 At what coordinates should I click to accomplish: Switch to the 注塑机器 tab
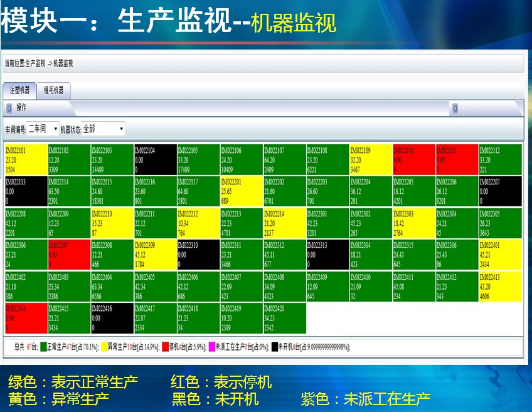(x=19, y=90)
